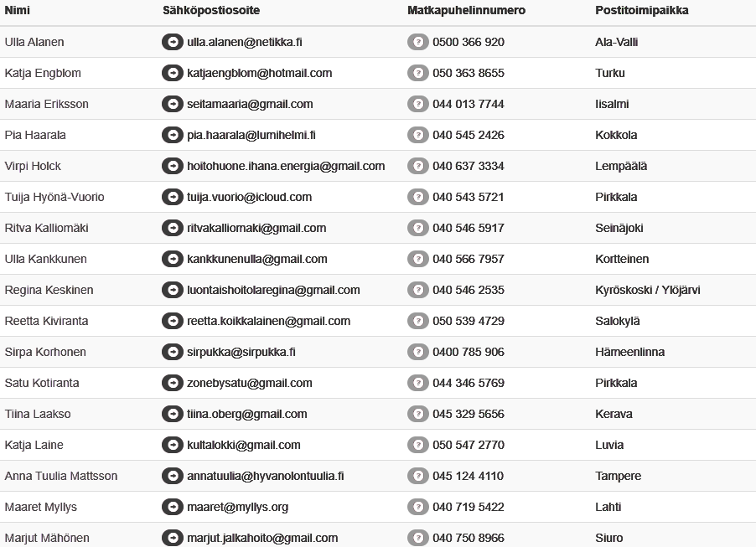Click the phone icon next to 040 545 2426
Image resolution: width=756 pixels, height=547 pixels.
(x=417, y=135)
